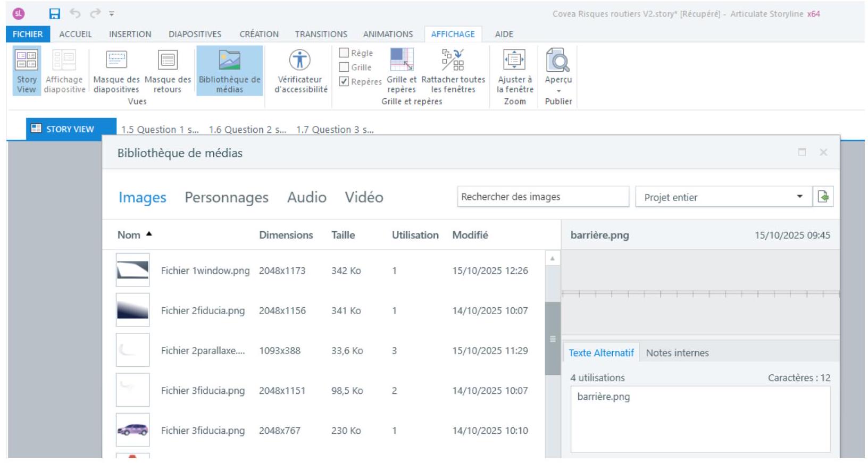This screenshot has width=868, height=463.
Task: Switch to Audio media tab
Action: [307, 197]
